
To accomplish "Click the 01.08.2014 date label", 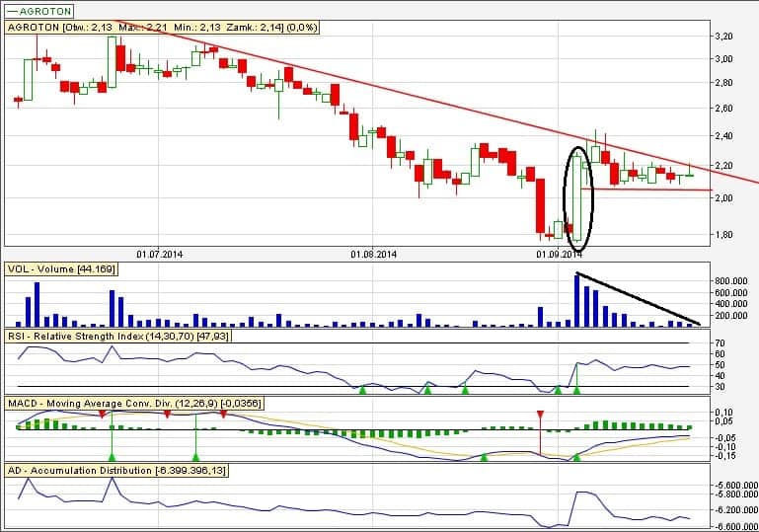I will click(373, 254).
